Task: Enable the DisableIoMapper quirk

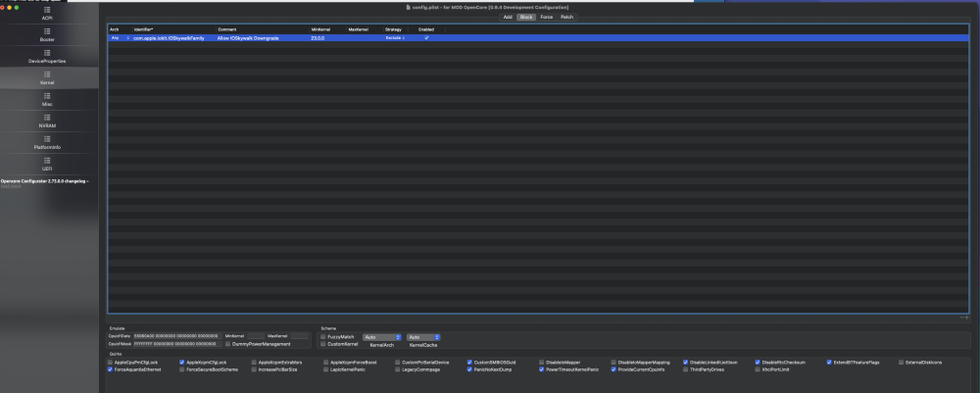Action: [541, 363]
